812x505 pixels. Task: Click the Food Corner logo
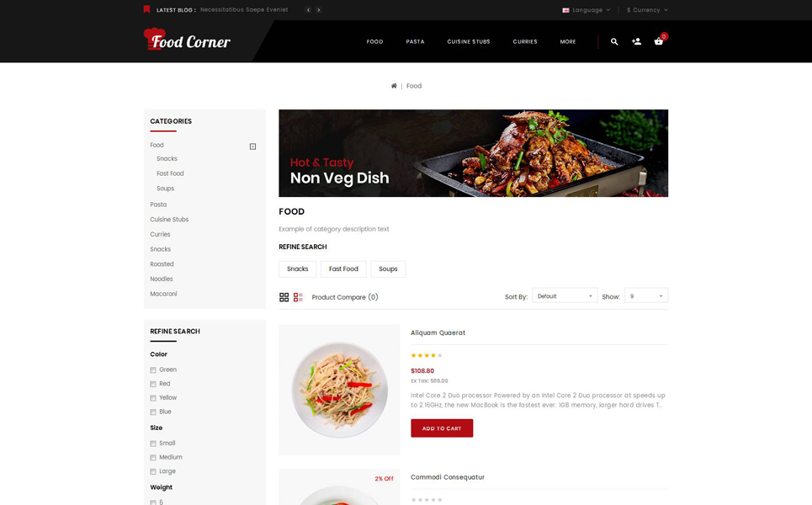(x=187, y=40)
